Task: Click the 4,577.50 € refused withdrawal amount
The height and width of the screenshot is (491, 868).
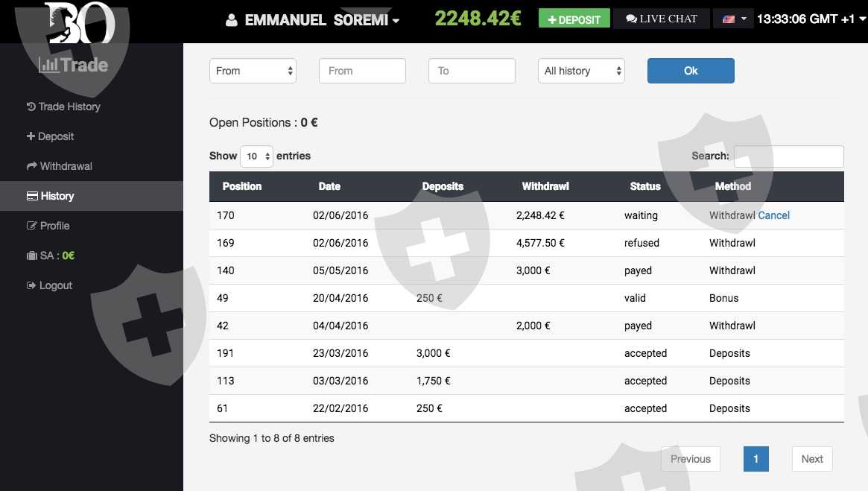Action: click(539, 243)
